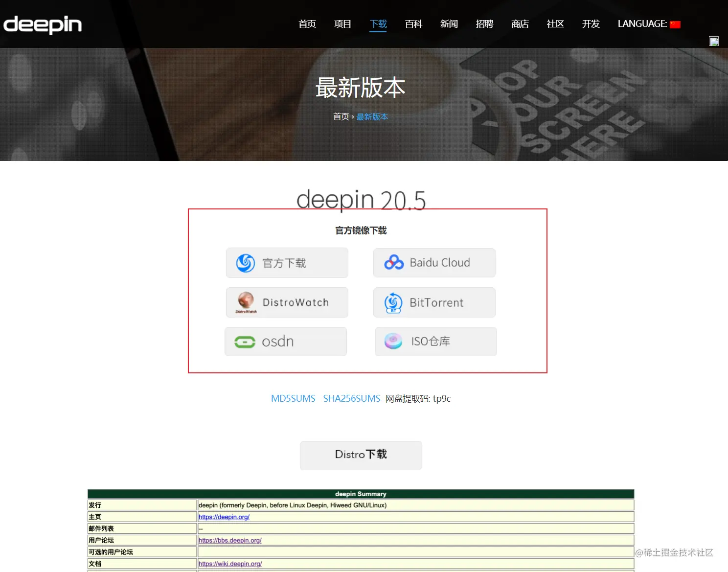This screenshot has width=728, height=572.
Task: Open the https://wiki.deepin.org/ link
Action: point(230,564)
